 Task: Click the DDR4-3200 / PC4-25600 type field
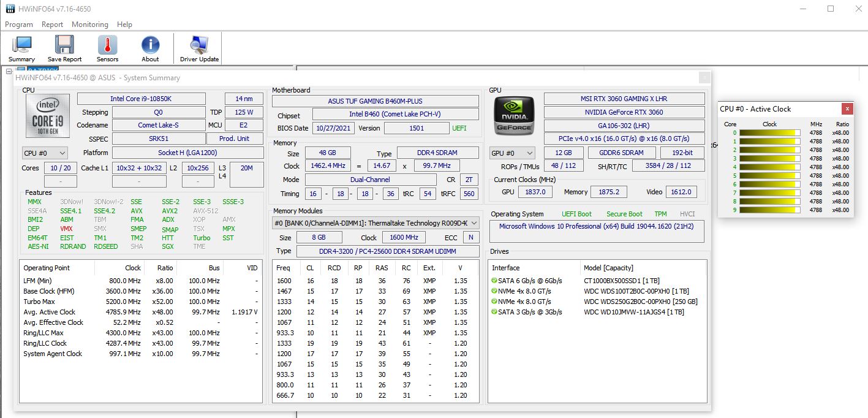(388, 251)
